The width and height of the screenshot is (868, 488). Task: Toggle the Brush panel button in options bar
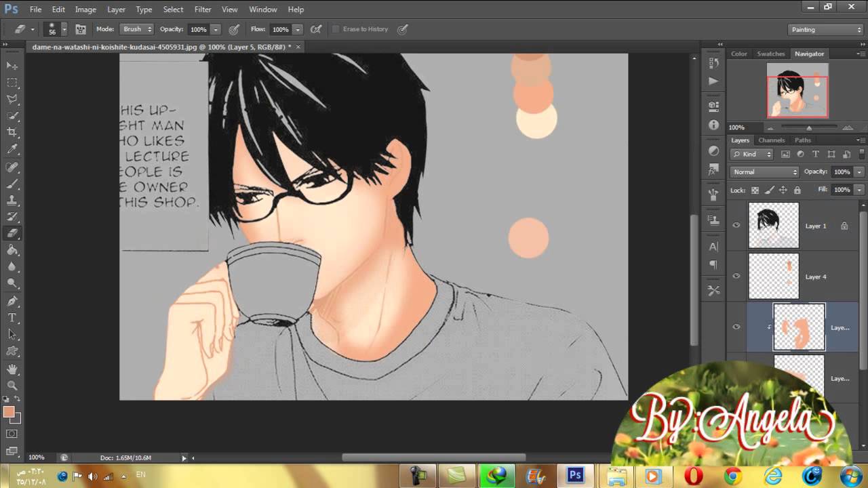coord(81,29)
